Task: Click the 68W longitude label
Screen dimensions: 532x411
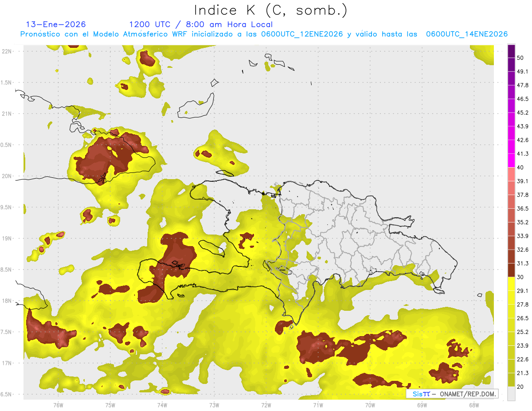Action: (x=474, y=405)
